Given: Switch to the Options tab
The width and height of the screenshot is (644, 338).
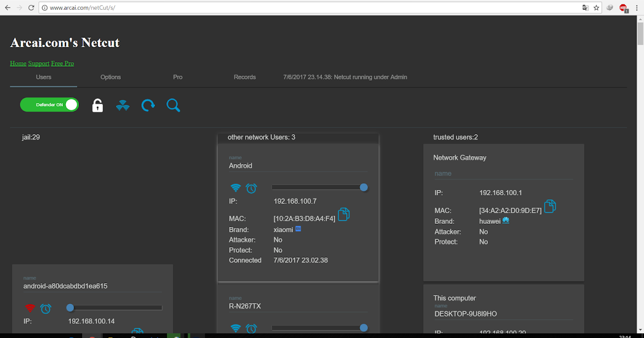Looking at the screenshot, I should click(x=111, y=77).
